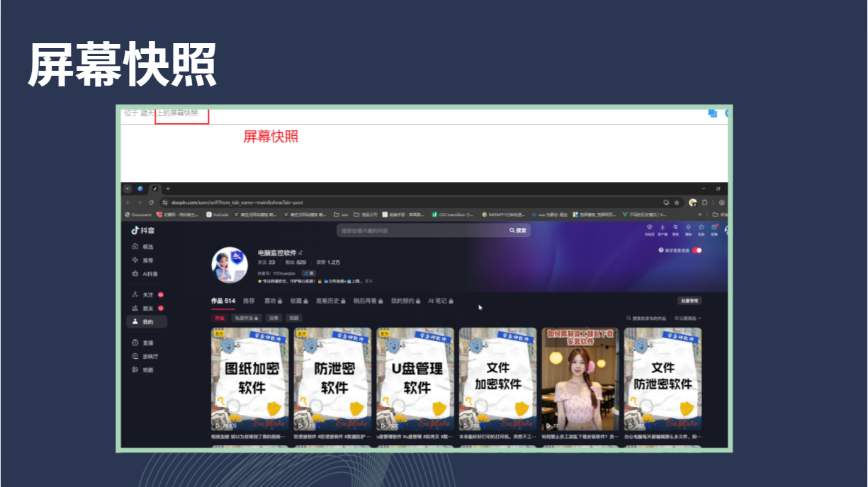Open the tab list dropdown arrow
This screenshot has width=868, height=487.
(x=128, y=189)
